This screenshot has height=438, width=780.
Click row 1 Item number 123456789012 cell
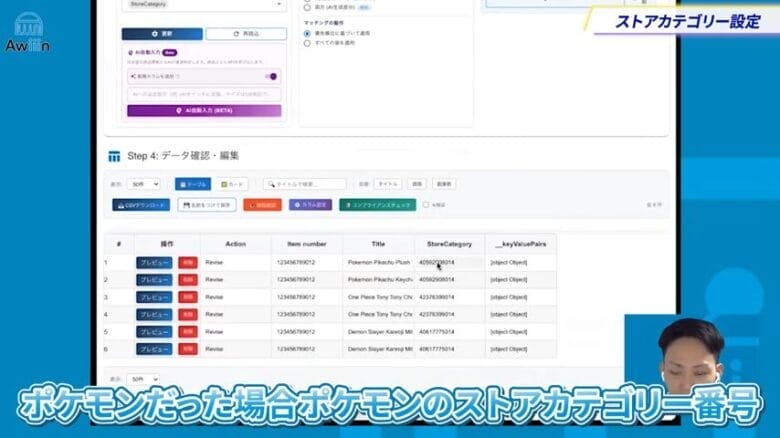pos(307,262)
